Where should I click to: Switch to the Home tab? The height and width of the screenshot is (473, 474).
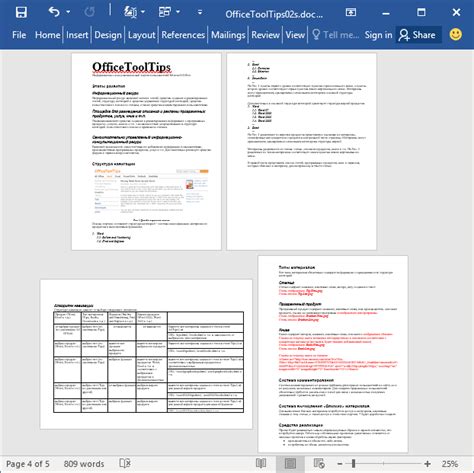48,35
